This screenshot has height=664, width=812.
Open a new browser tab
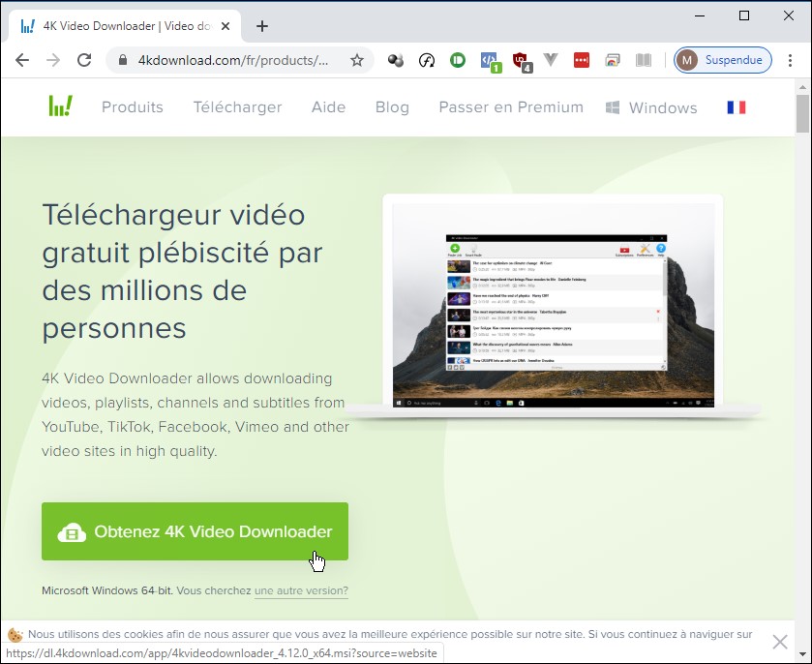point(262,26)
